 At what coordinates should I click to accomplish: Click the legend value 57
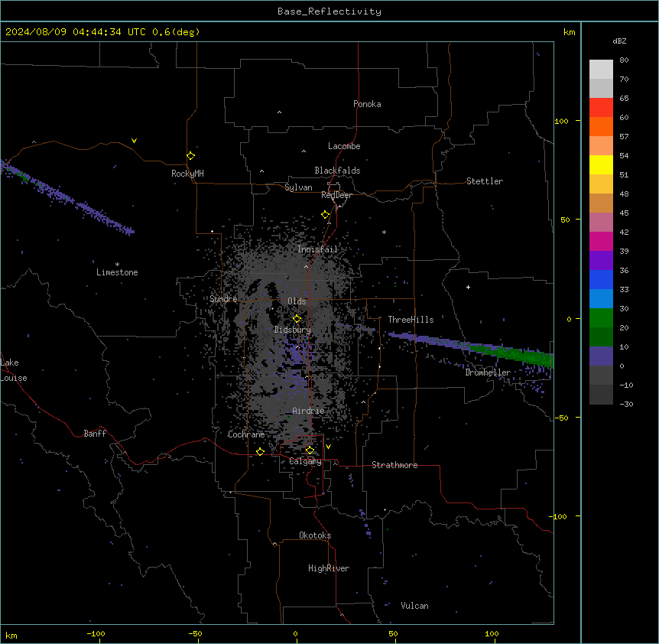coord(624,137)
